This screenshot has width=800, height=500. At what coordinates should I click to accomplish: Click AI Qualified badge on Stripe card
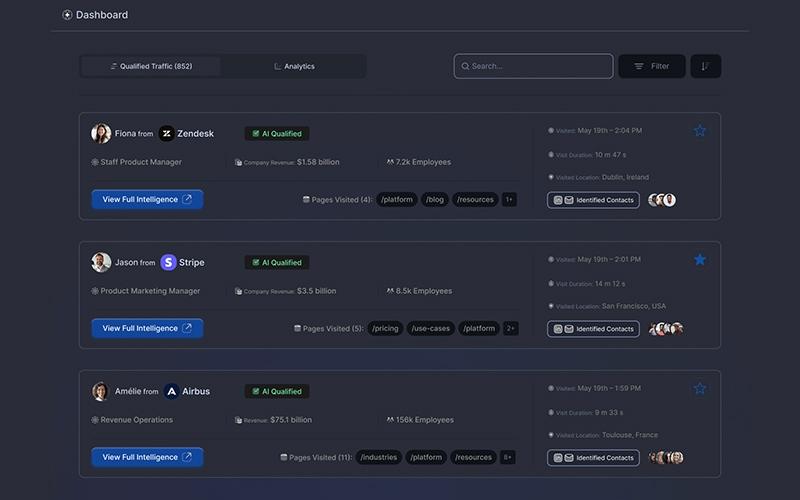(277, 263)
